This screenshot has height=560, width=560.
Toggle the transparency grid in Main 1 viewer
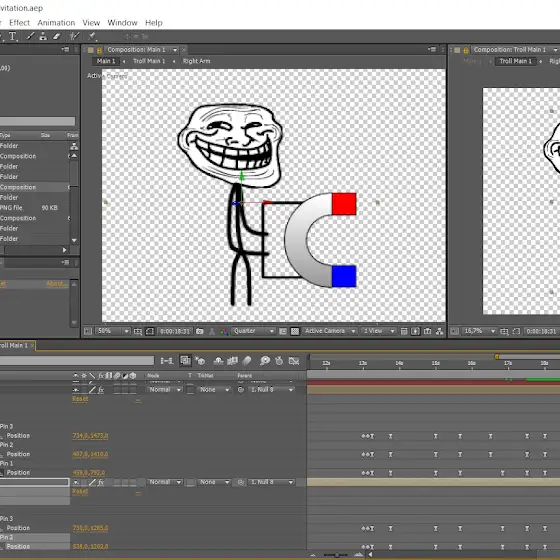click(295, 331)
